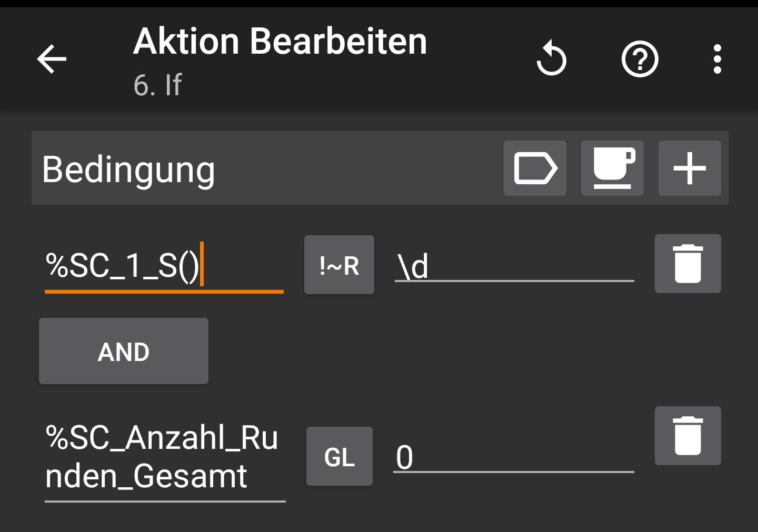This screenshot has width=758, height=532.
Task: Tap the coffee cup icon in Bedingung
Action: pyautogui.click(x=612, y=168)
